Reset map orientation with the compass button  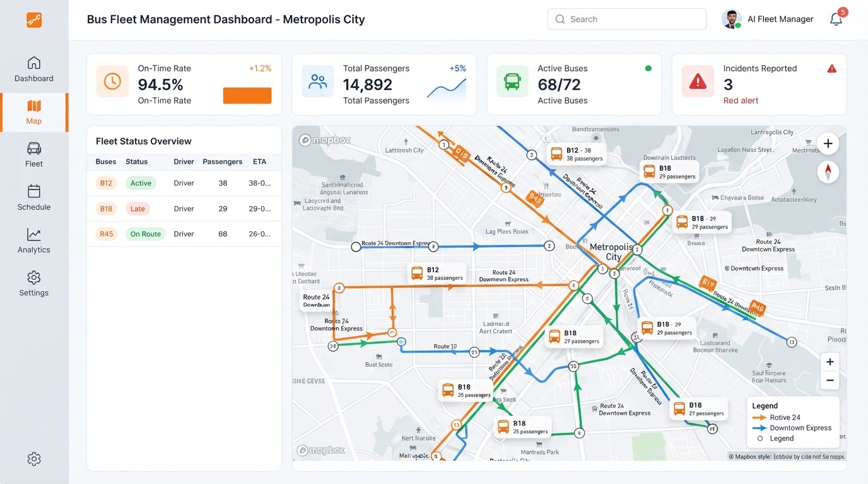(828, 171)
